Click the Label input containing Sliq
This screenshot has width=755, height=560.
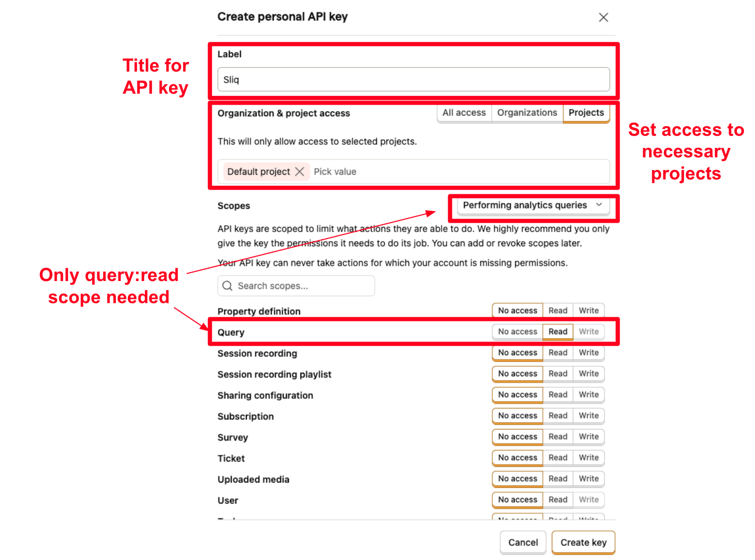coord(413,79)
